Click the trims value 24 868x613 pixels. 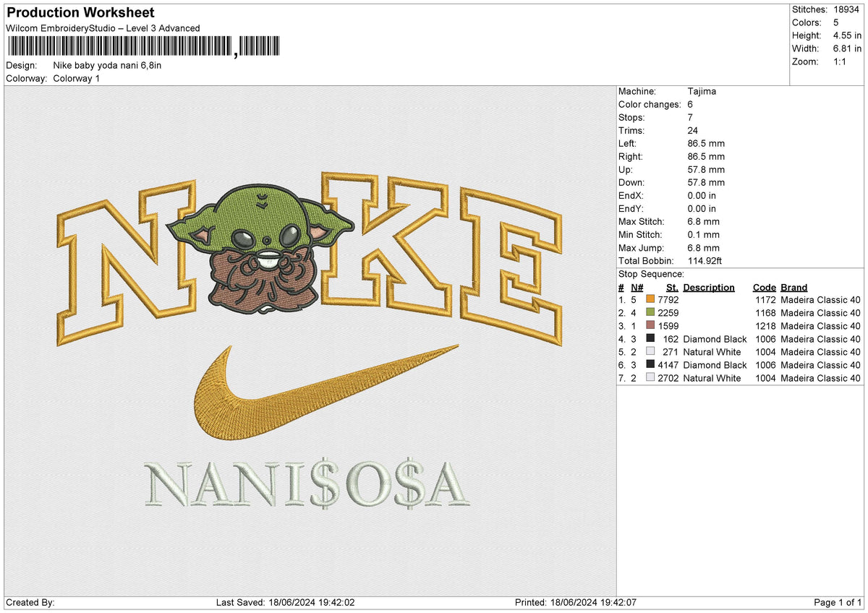click(693, 131)
